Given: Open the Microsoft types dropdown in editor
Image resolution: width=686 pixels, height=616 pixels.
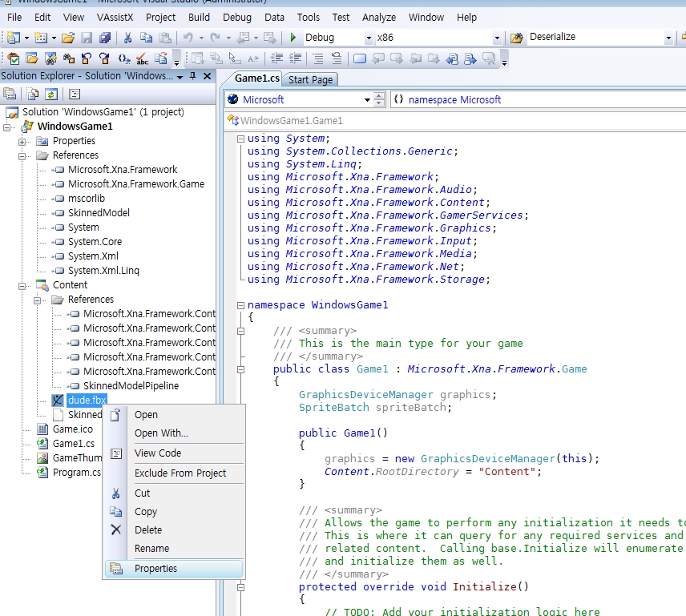Looking at the screenshot, I should tap(367, 99).
